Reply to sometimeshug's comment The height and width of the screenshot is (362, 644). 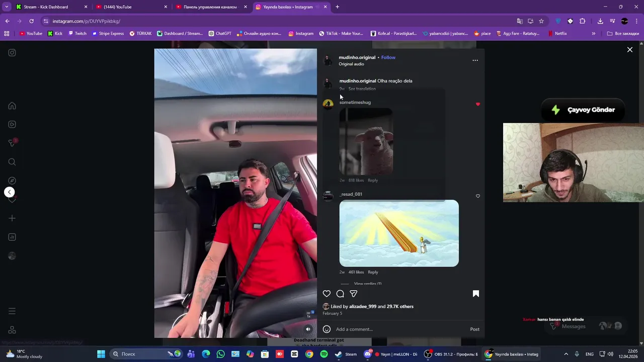tap(373, 180)
